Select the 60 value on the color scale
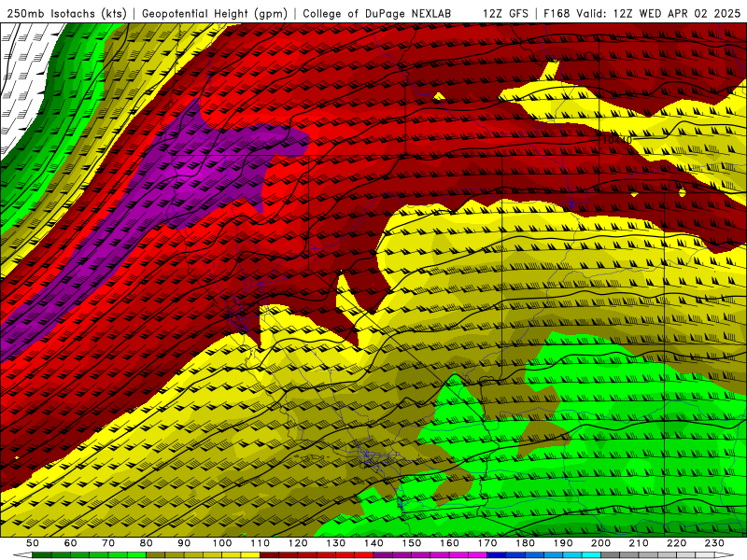 pyautogui.click(x=70, y=543)
